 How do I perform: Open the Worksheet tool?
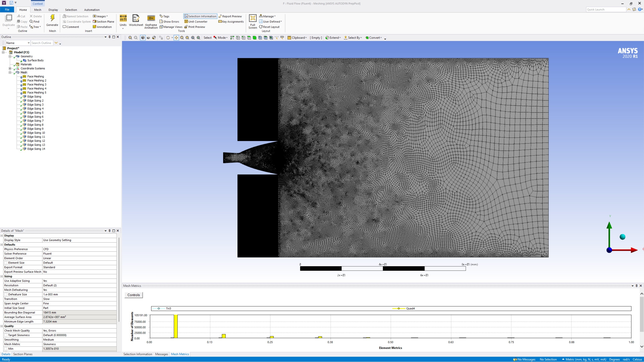tap(136, 18)
